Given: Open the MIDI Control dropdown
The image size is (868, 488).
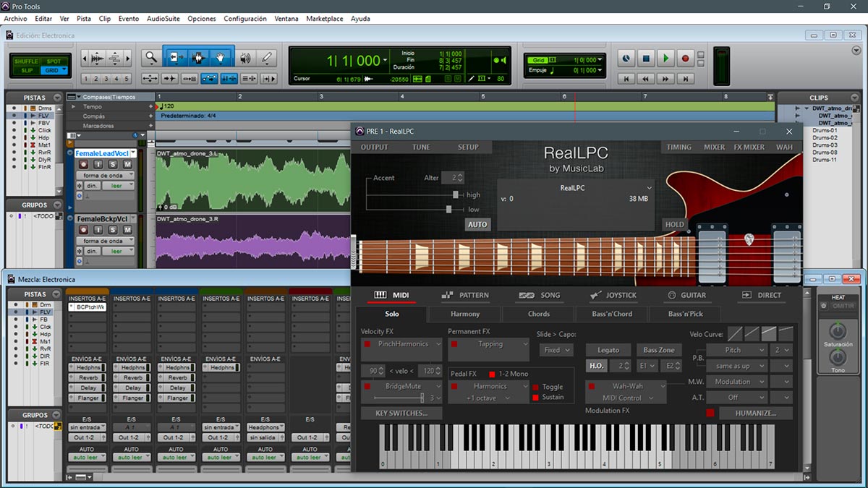Looking at the screenshot, I should point(626,398).
